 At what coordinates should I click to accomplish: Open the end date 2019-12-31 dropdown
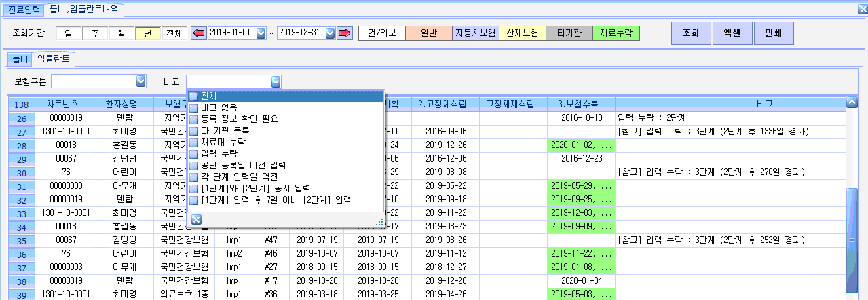330,33
